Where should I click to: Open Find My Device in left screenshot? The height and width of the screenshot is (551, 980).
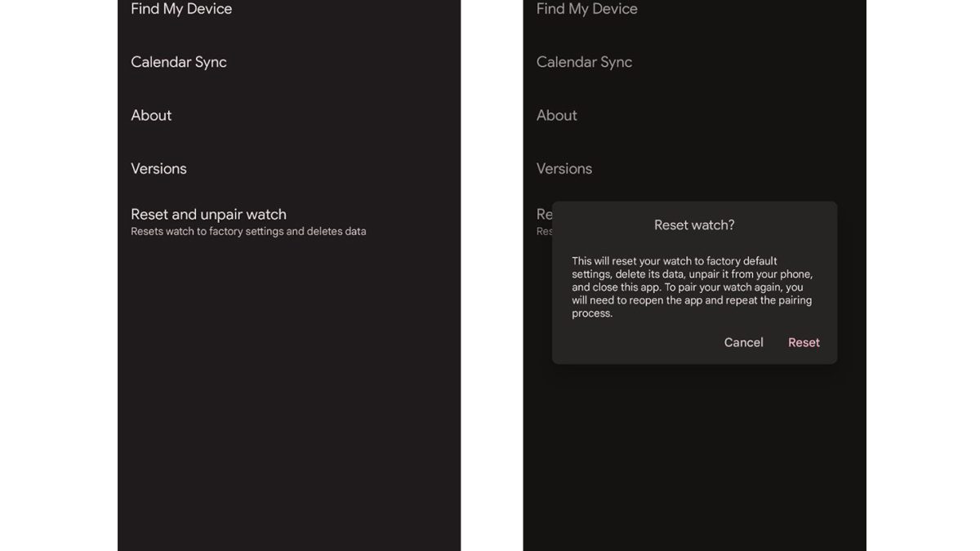tap(181, 10)
